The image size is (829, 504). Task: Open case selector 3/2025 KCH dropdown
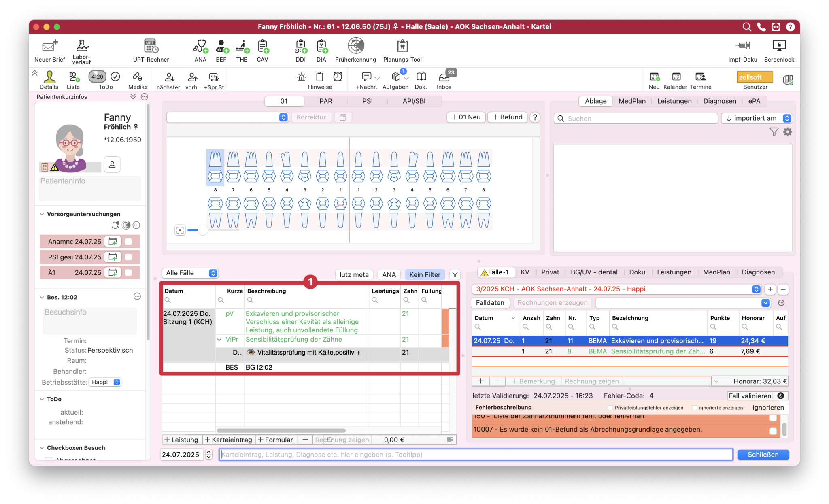616,289
